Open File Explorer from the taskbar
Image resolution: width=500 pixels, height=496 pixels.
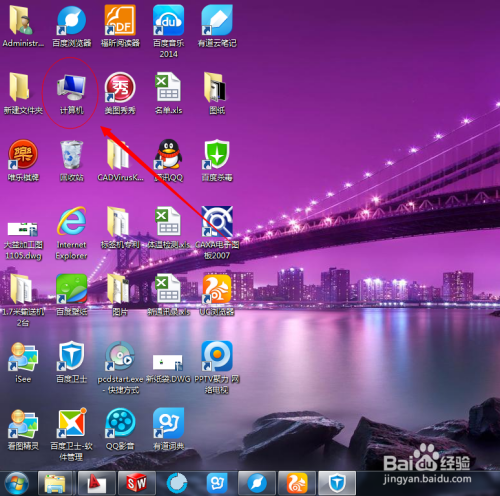point(55,483)
